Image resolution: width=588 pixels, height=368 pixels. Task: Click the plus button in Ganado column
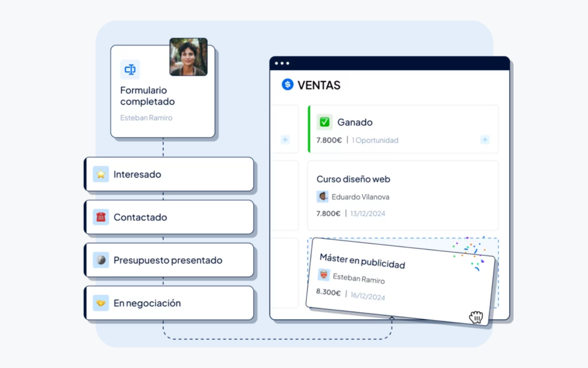click(485, 140)
